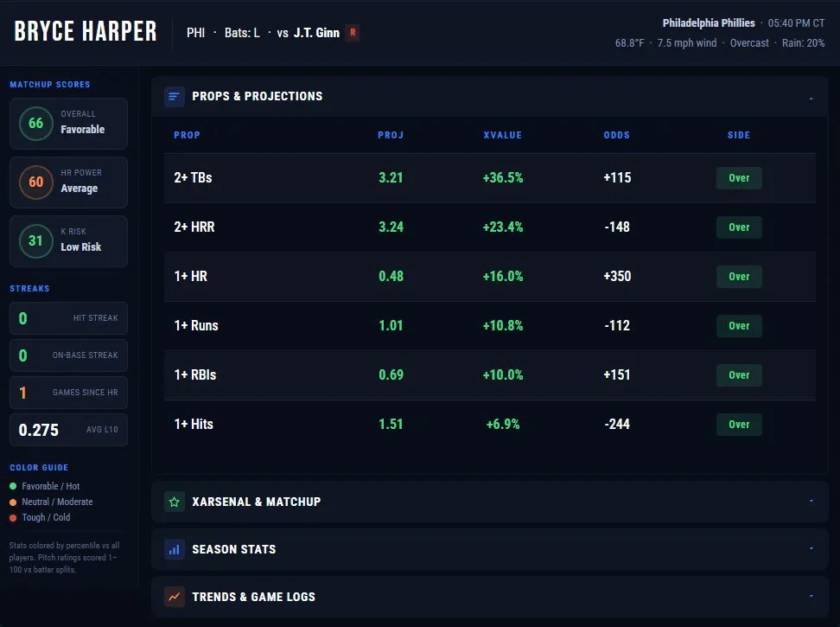Click pitcher name J.T. Ginn
This screenshot has width=840, height=627.
point(316,33)
